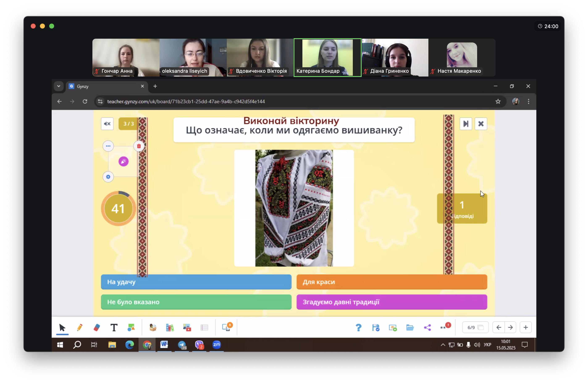Toggle quiz sound mute button
588x383 pixels.
(107, 124)
